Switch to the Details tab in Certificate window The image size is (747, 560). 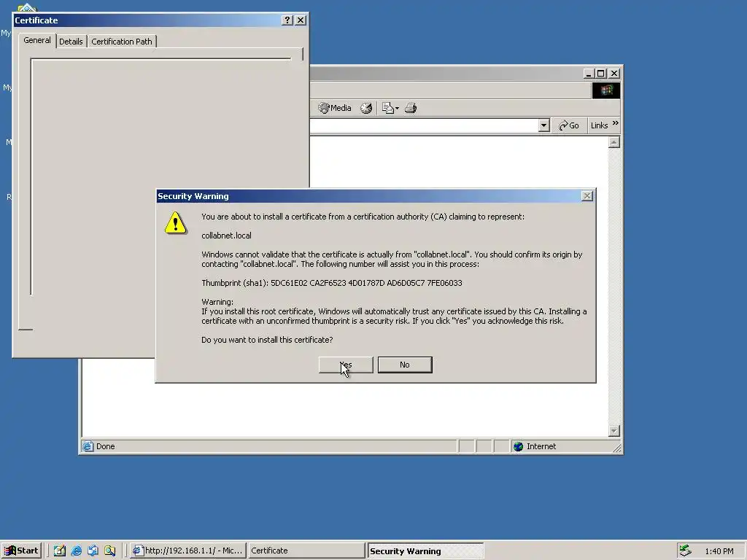[71, 42]
